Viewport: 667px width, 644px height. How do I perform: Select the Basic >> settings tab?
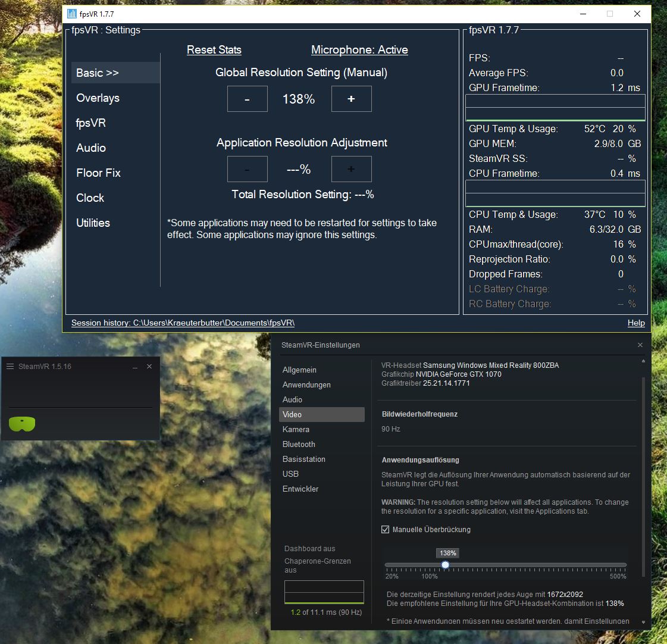tap(115, 73)
